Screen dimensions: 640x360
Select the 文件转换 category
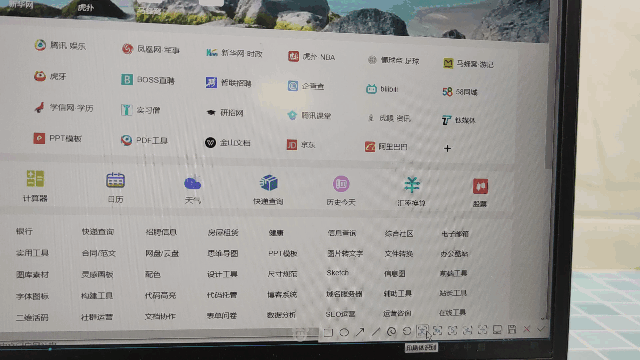tap(399, 253)
